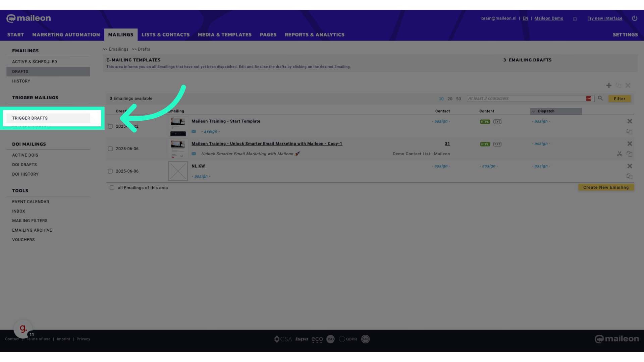Copy the NL KW draft

click(x=630, y=176)
